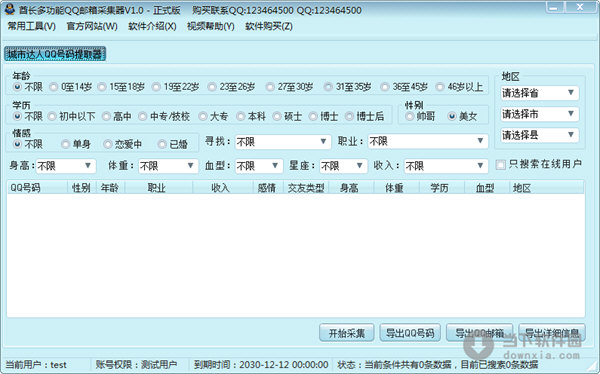Select education 高中 option
This screenshot has height=374, width=600.
pyautogui.click(x=117, y=116)
